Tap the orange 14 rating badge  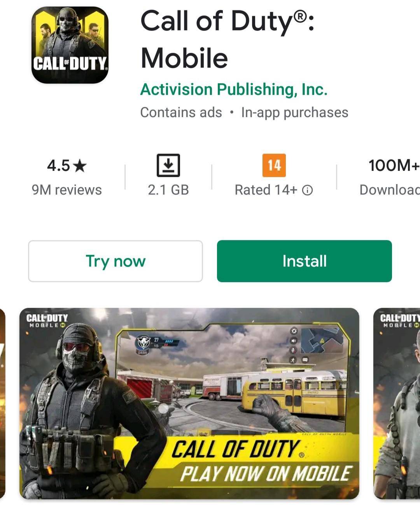click(274, 165)
